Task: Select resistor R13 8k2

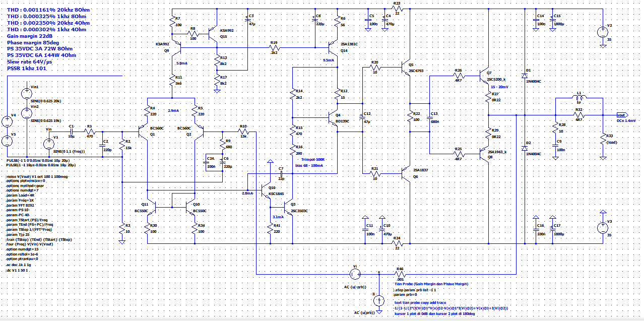Action: point(217,61)
